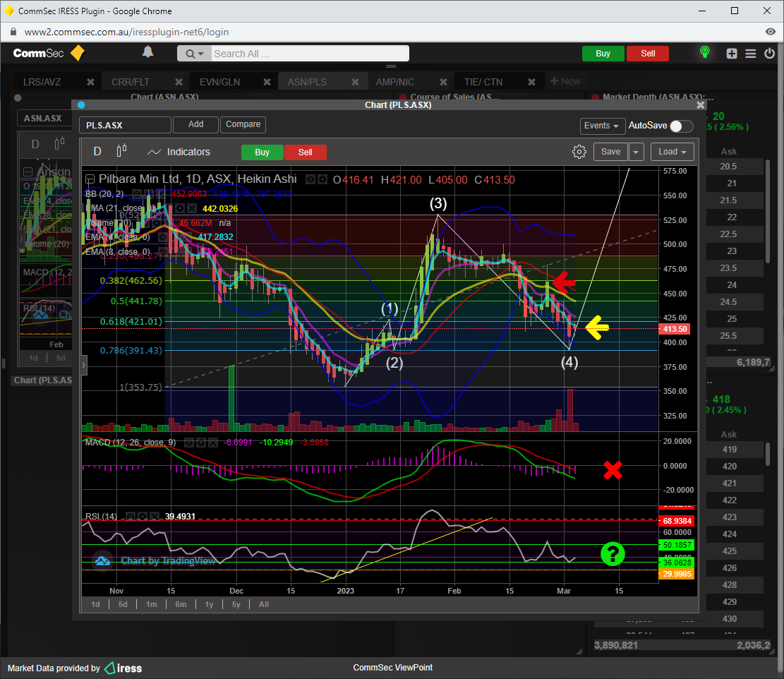The width and height of the screenshot is (784, 679).
Task: Click the add widget plus icon
Action: pos(732,54)
